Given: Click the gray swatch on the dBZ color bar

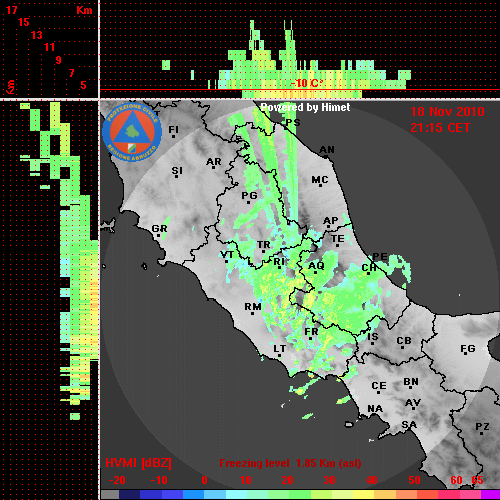Looking at the screenshot, I should pos(110,495).
